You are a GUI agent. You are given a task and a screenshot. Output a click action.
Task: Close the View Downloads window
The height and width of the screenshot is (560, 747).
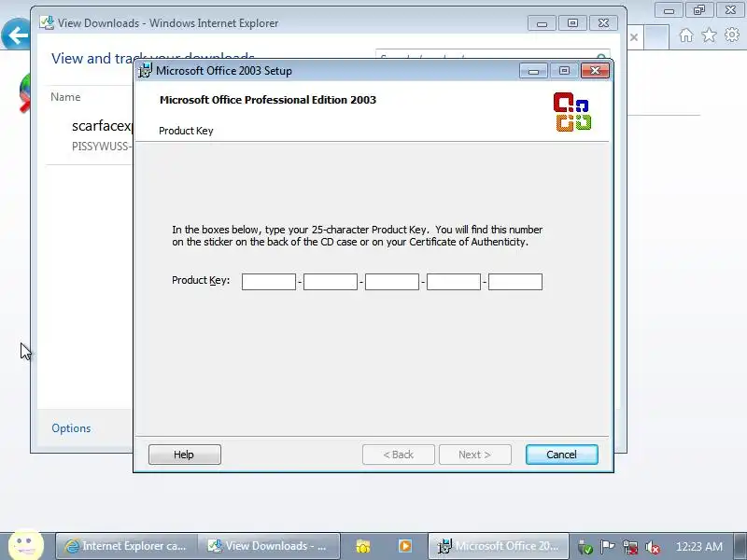click(x=603, y=23)
